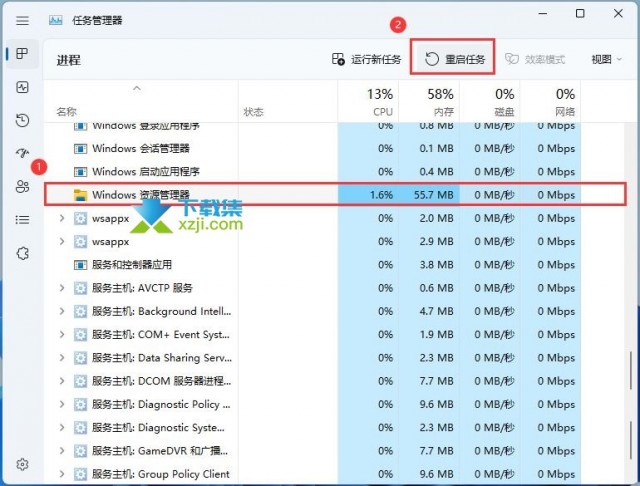
Task: Click the 重启任务 restart icon
Action: click(431, 59)
